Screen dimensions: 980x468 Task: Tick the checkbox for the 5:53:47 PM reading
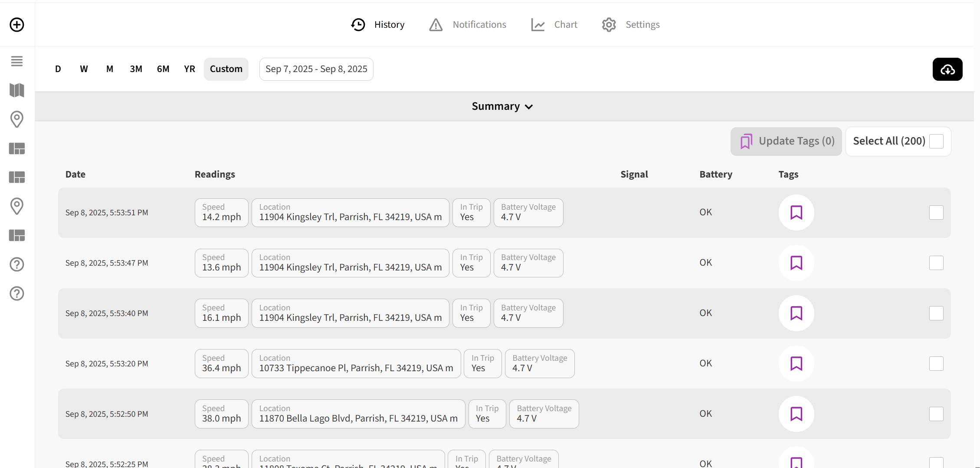936,263
